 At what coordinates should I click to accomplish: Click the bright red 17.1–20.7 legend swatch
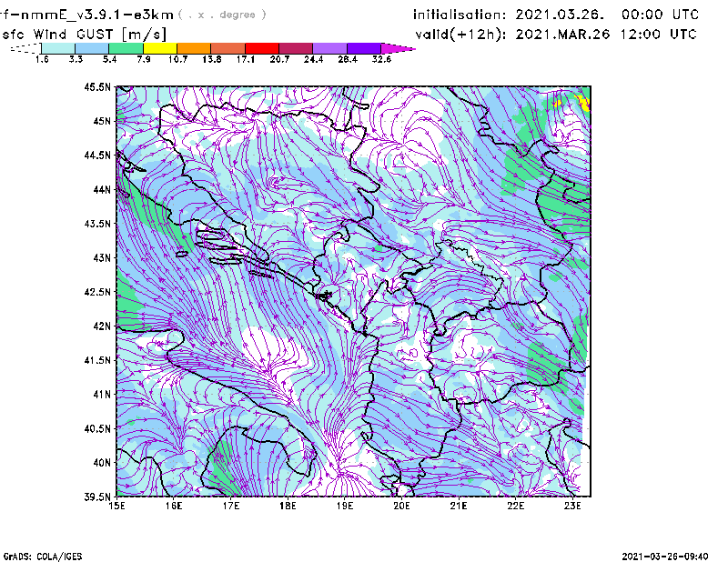(262, 48)
